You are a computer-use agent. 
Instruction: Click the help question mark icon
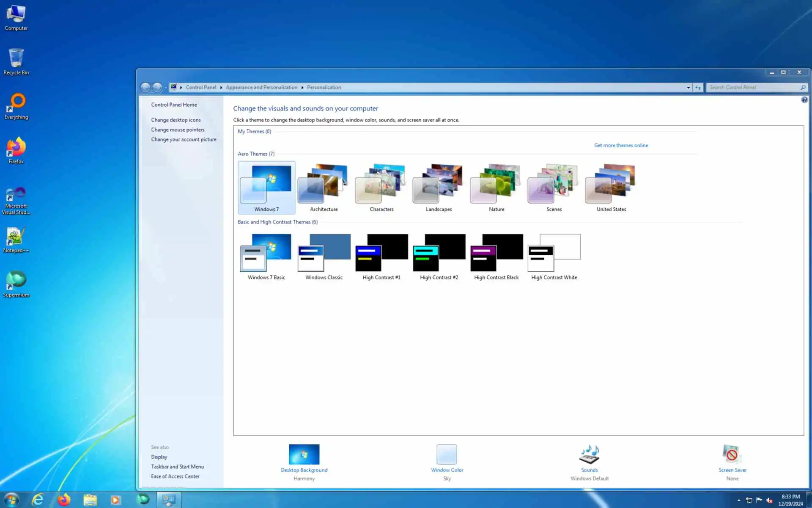804,100
